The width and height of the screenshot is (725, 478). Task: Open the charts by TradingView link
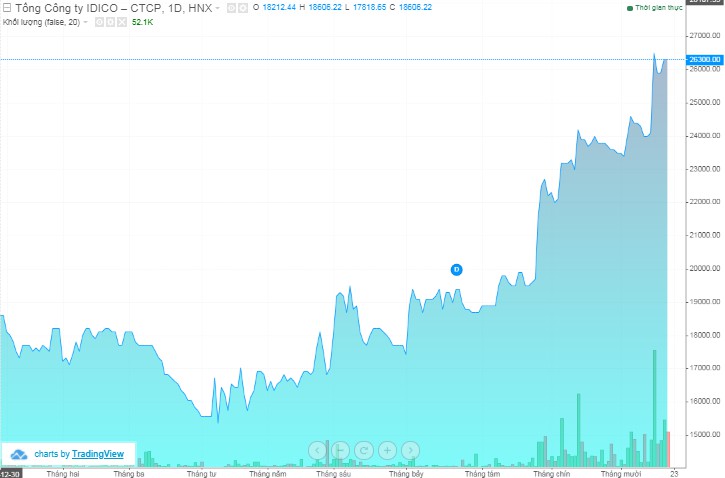[79, 454]
